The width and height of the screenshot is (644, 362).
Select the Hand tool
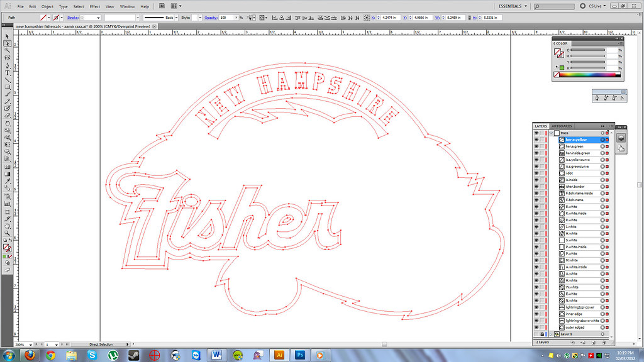point(7,226)
